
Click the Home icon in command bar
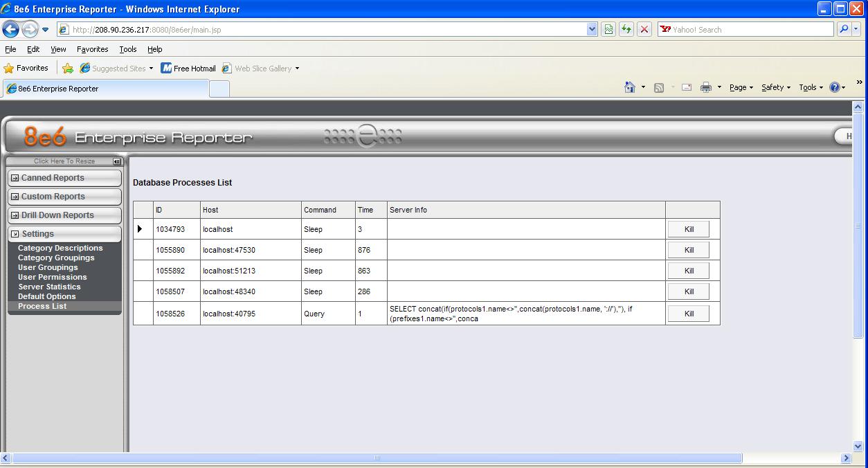629,87
